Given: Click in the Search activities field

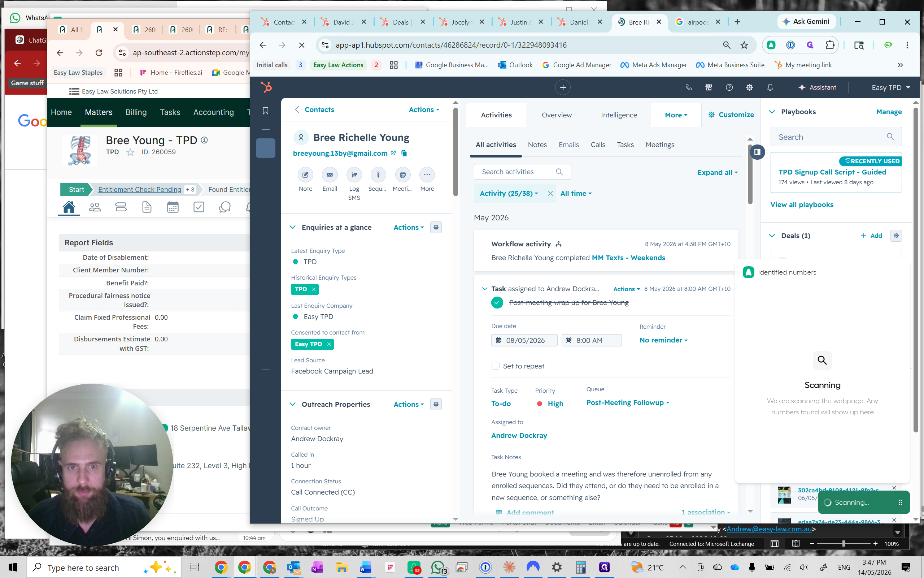Looking at the screenshot, I should point(522,172).
